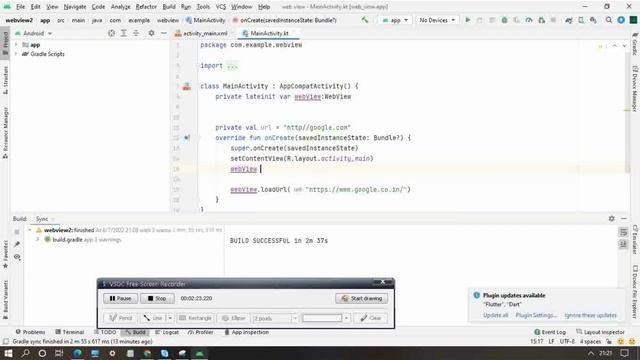Open the Profile app gauge icon
This screenshot has height=360, width=640.
(x=529, y=20)
